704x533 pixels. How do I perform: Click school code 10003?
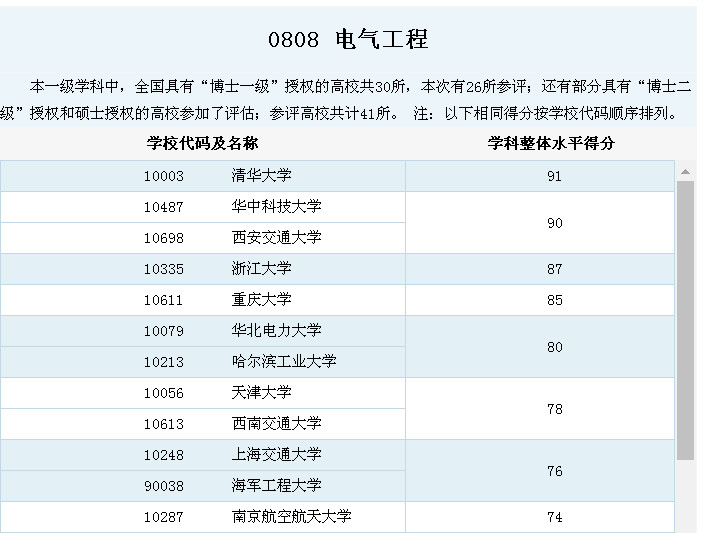point(163,176)
